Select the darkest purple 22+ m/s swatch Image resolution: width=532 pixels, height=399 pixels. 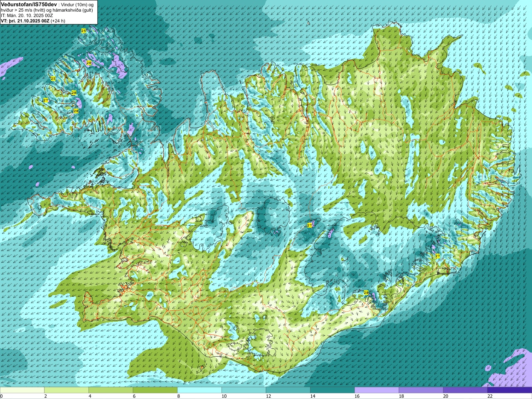click(510, 390)
